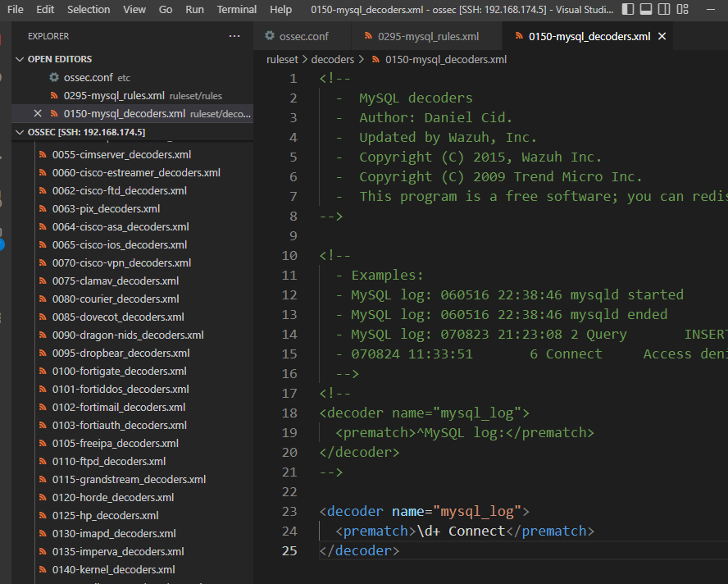
Task: Switch to the ossec.conf tab
Action: 303,36
